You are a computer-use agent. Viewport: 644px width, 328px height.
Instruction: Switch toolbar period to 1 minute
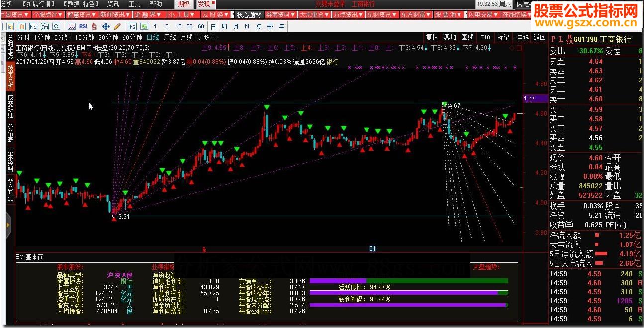pos(155,26)
